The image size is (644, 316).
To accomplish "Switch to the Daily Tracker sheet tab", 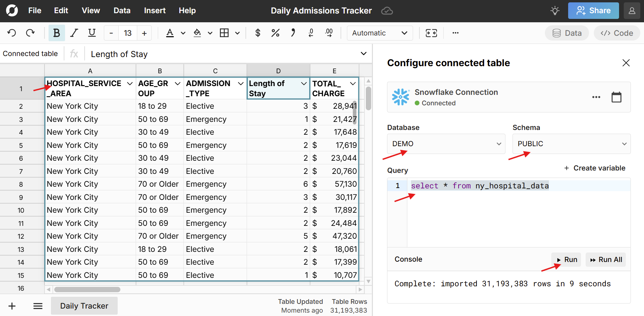I will pyautogui.click(x=84, y=306).
